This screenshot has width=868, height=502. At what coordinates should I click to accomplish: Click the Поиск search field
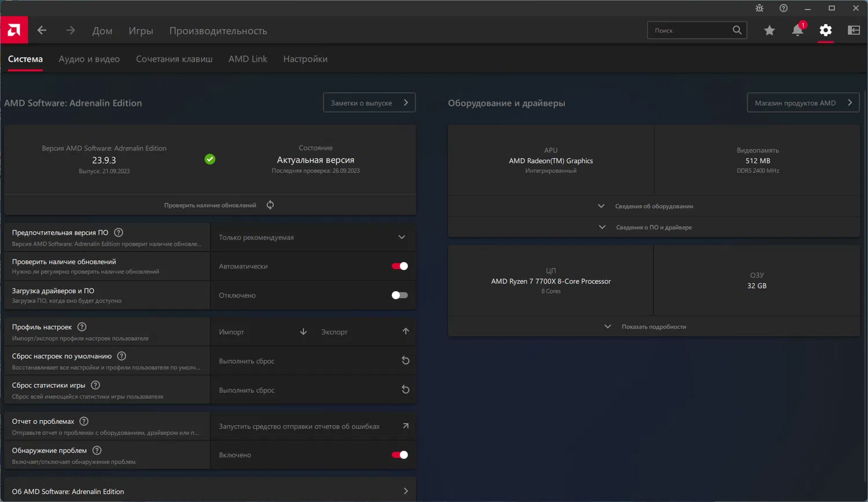(x=692, y=31)
